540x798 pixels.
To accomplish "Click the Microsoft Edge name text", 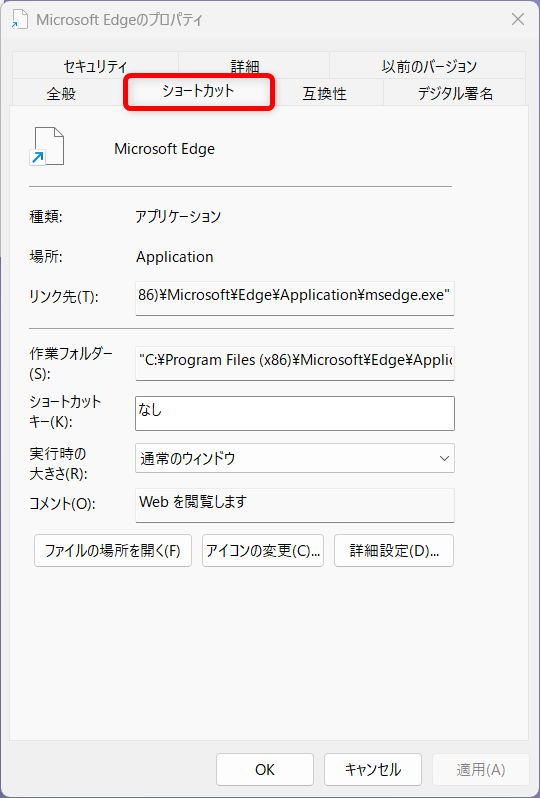I will pyautogui.click(x=164, y=149).
